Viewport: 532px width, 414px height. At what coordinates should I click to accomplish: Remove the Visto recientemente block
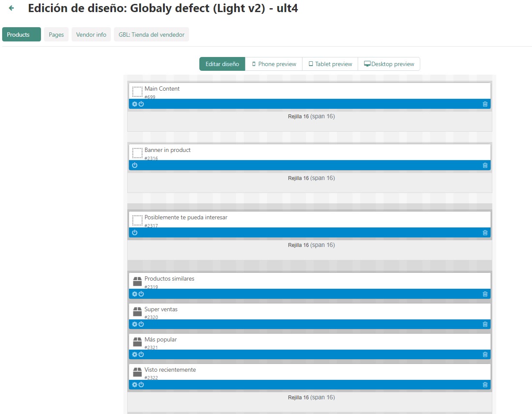click(x=485, y=385)
